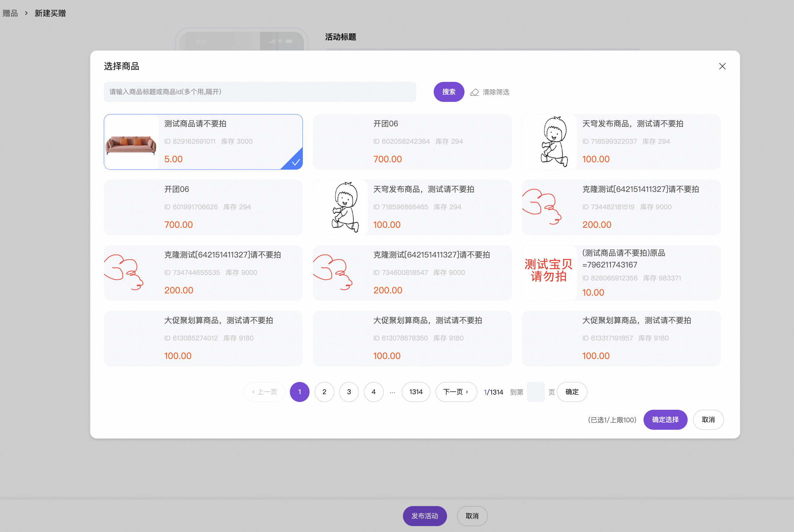Click the red doodle thumbnail for ID 734482181519
The height and width of the screenshot is (532, 794).
coord(549,207)
